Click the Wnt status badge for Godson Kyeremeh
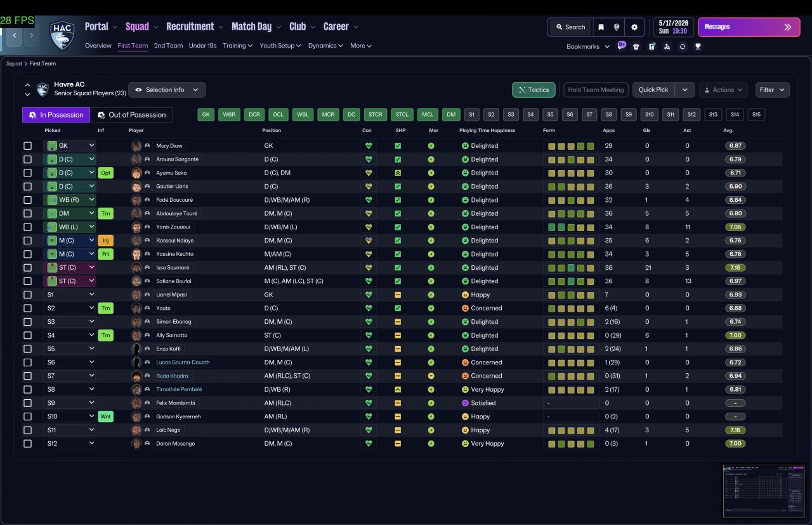The height and width of the screenshot is (525, 812). click(x=105, y=416)
